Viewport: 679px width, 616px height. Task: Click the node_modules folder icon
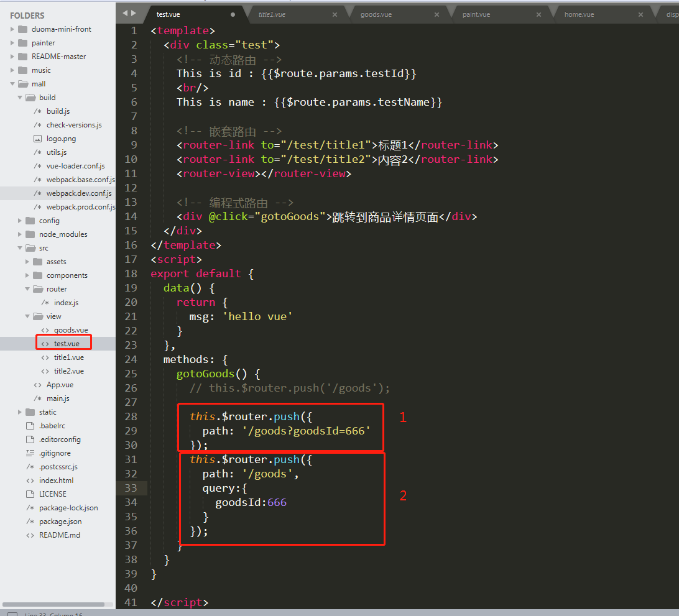tap(30, 234)
